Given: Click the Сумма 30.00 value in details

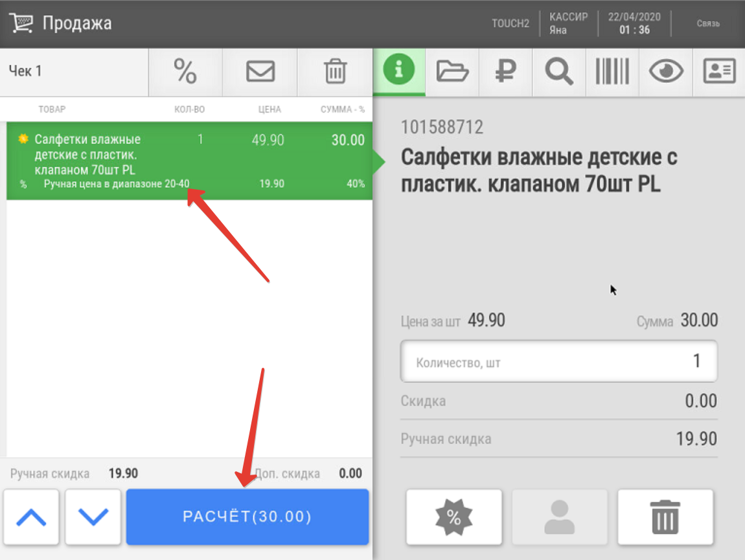Looking at the screenshot, I should pos(699,320).
